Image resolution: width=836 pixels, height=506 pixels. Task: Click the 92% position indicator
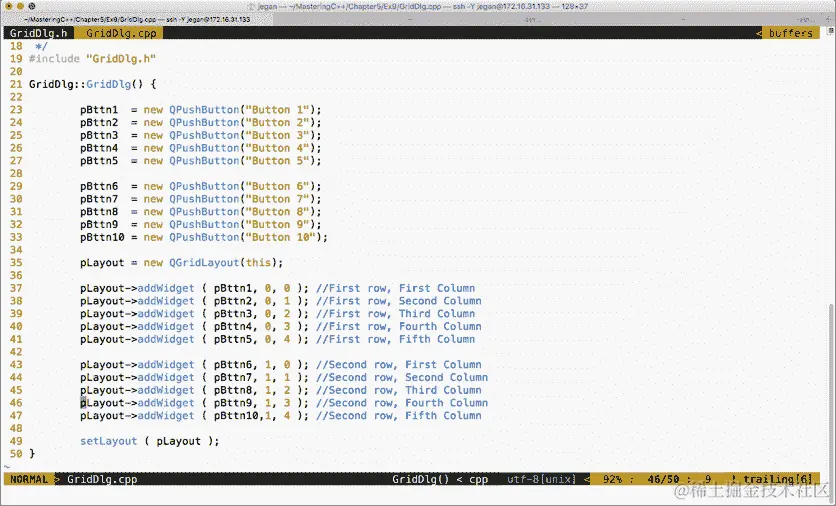613,479
